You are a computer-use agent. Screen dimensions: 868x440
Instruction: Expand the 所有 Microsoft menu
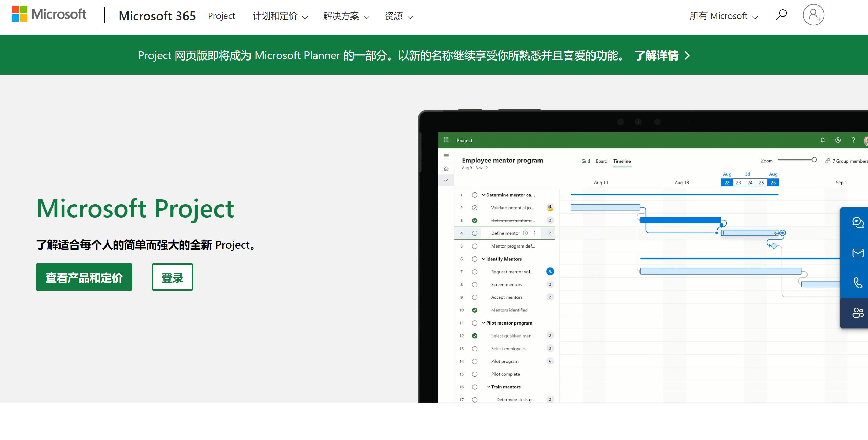point(723,16)
